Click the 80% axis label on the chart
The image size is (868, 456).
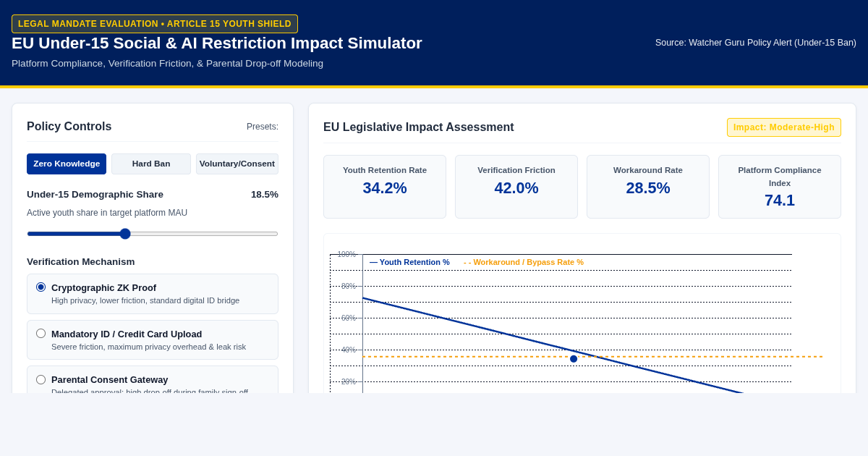pyautogui.click(x=349, y=286)
